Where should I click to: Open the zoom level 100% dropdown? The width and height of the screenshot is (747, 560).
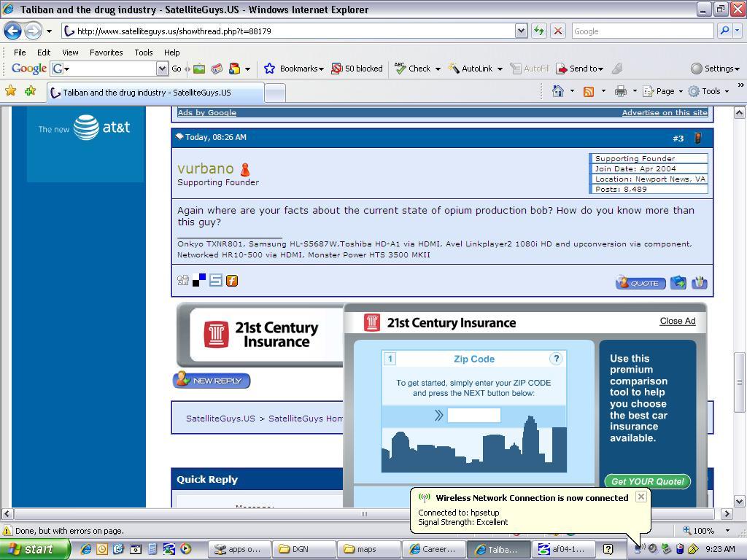(x=727, y=531)
